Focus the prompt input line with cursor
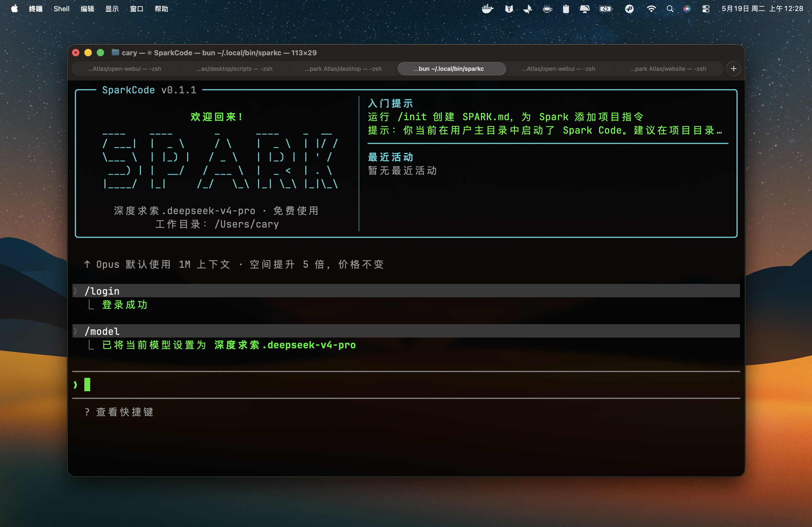Viewport: 812px width, 527px height. pos(406,385)
